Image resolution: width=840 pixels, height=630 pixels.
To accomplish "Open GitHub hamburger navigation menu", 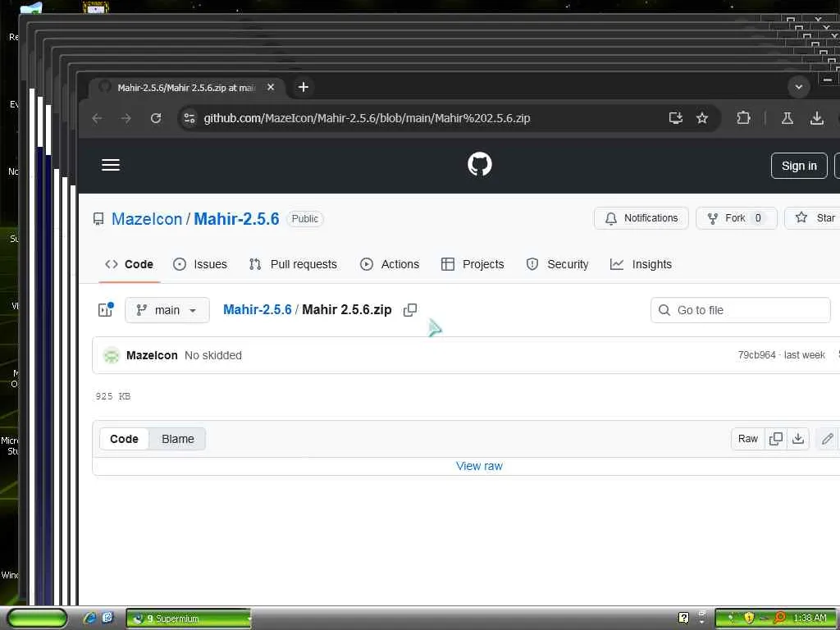I will (x=111, y=165).
